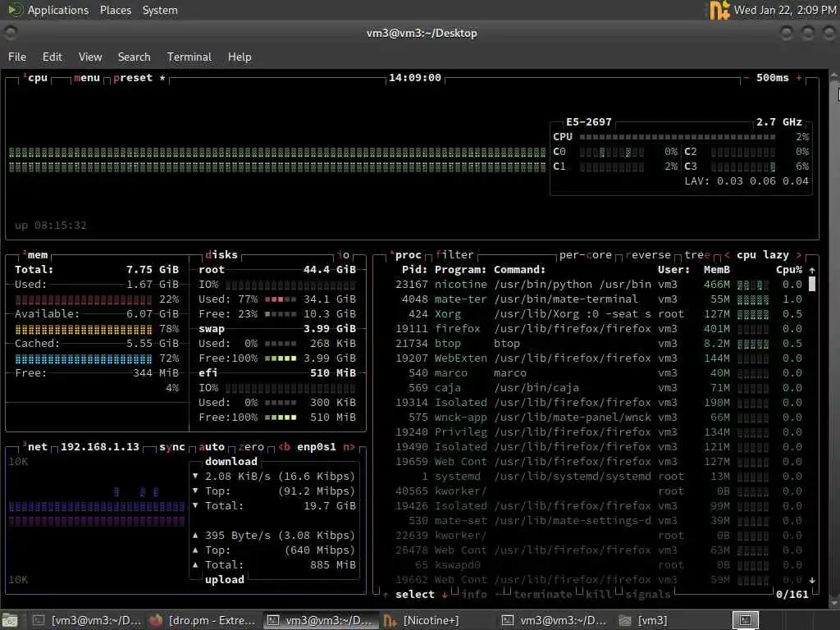Click the minus to decrease 500ms update interval
The width and height of the screenshot is (840, 630).
746,78
